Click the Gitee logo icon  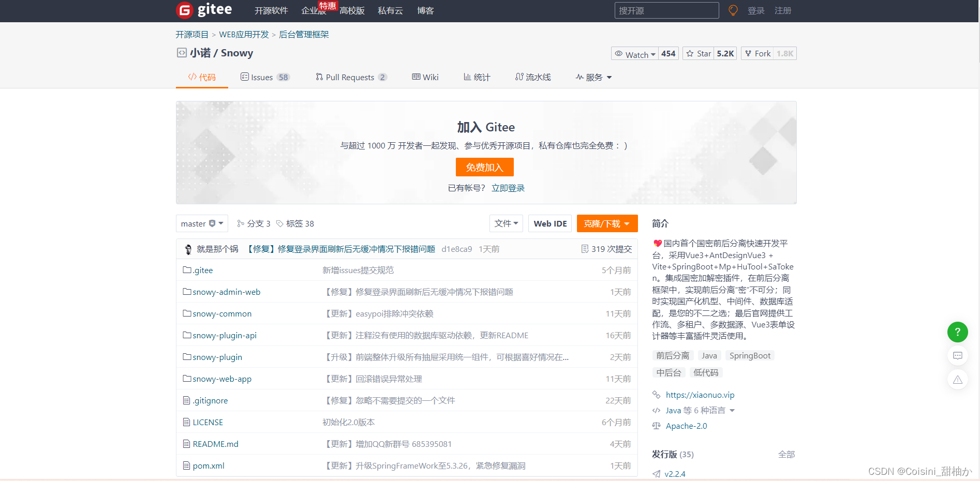coord(184,10)
